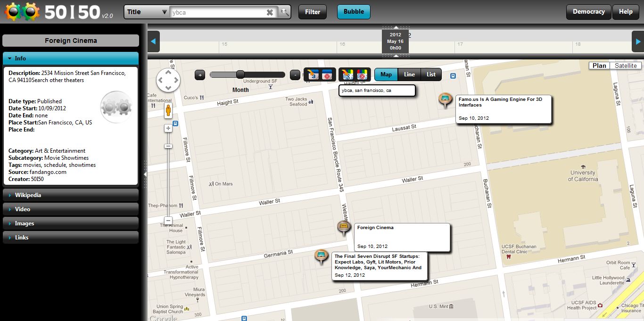644x321 pixels.
Task: Toggle the Bubble button
Action: click(354, 12)
